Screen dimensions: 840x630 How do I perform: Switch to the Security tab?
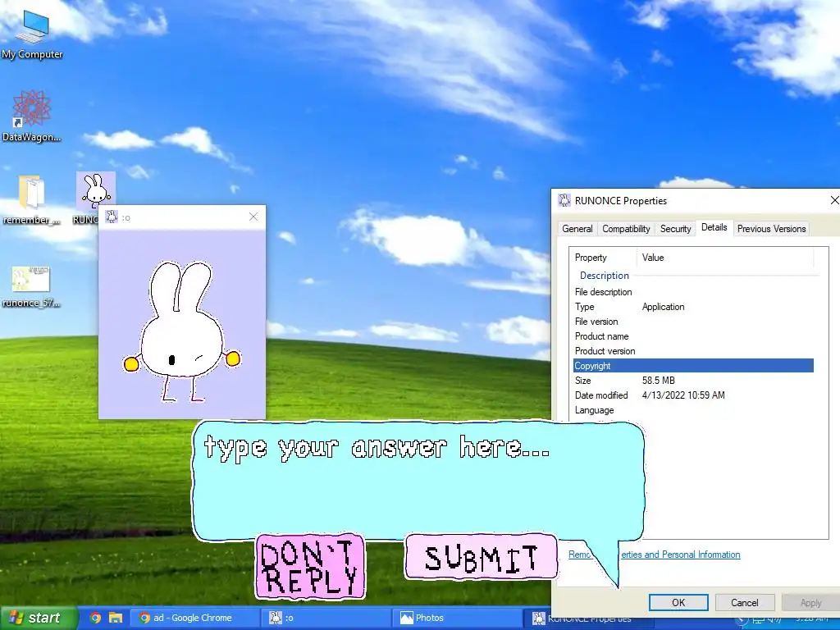click(675, 229)
